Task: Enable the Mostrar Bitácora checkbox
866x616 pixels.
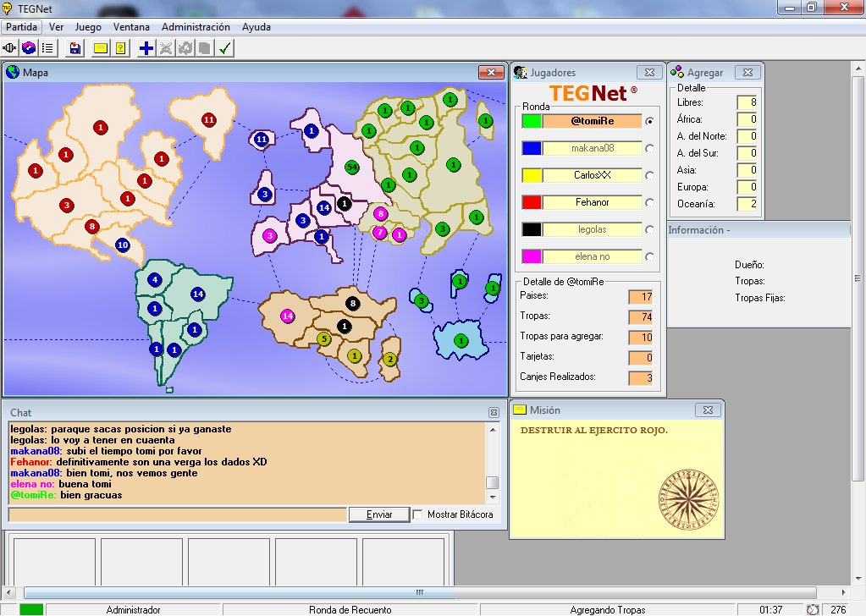Action: (x=417, y=514)
